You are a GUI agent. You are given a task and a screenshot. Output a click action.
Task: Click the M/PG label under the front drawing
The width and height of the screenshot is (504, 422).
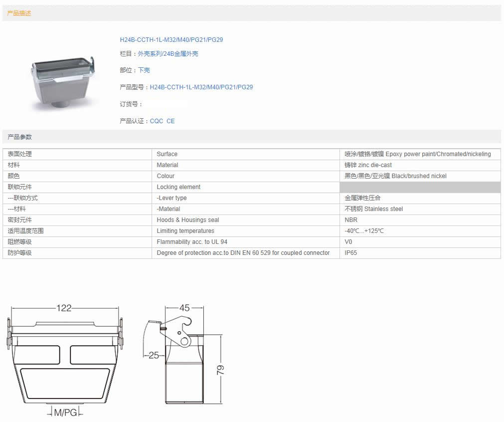[x=65, y=413]
